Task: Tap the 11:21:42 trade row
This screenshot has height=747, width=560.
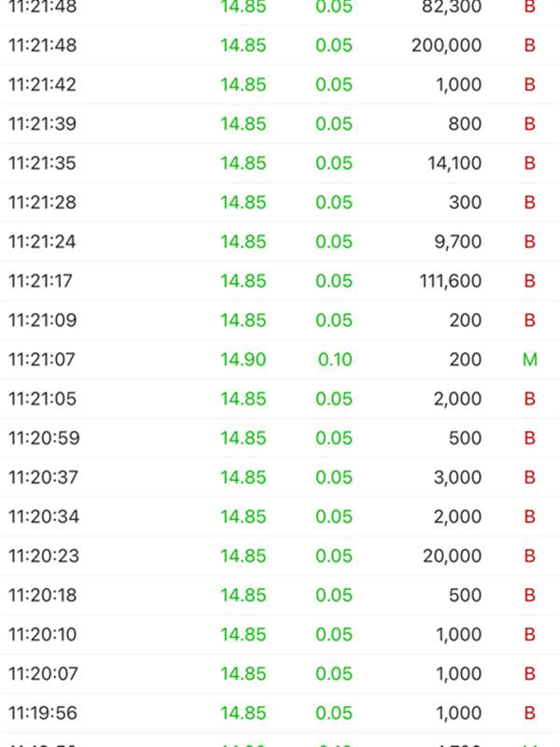Action: [x=280, y=84]
